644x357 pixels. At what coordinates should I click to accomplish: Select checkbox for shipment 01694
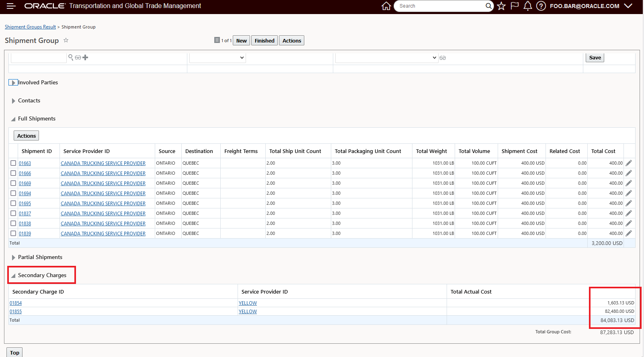(x=13, y=193)
